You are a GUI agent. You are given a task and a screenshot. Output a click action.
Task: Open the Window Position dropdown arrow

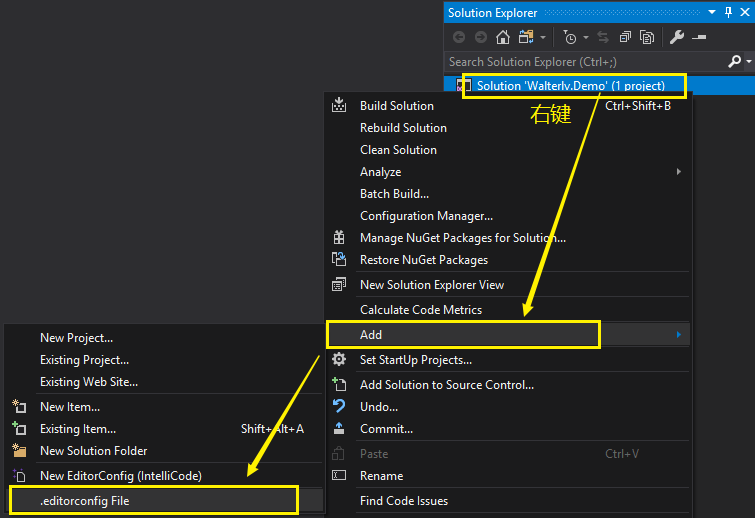click(x=712, y=13)
